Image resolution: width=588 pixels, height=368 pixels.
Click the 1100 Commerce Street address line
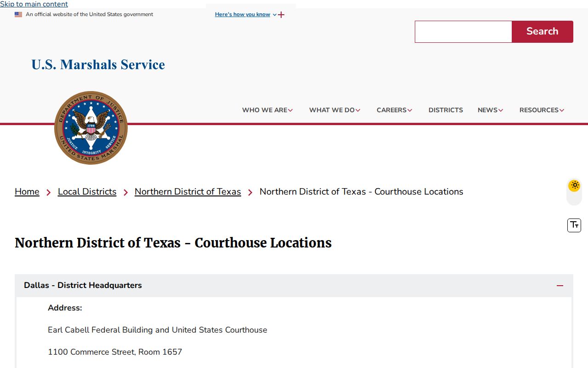(x=115, y=352)
